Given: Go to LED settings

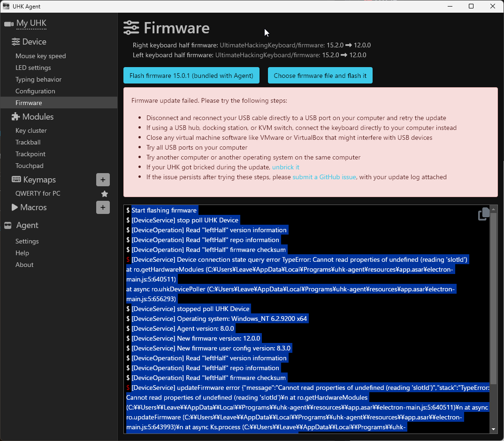Looking at the screenshot, I should (x=33, y=68).
